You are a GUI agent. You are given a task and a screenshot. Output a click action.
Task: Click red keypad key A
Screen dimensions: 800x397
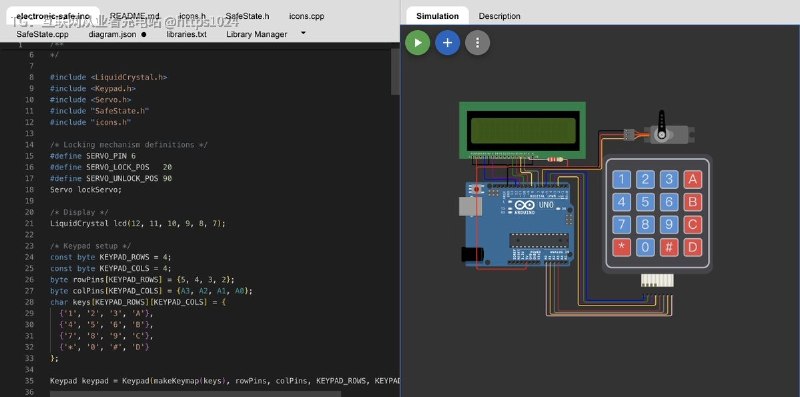tap(692, 180)
